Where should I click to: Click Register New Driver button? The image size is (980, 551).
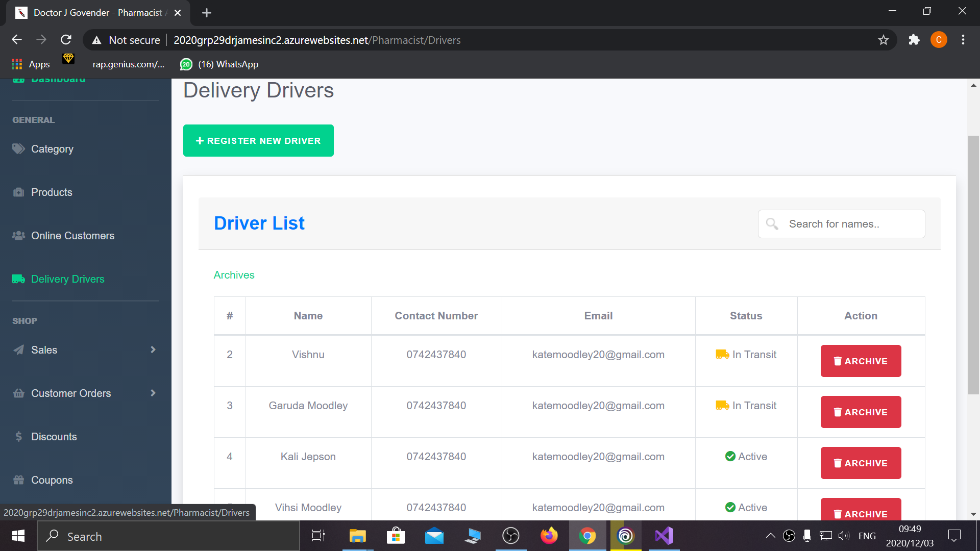coord(258,141)
